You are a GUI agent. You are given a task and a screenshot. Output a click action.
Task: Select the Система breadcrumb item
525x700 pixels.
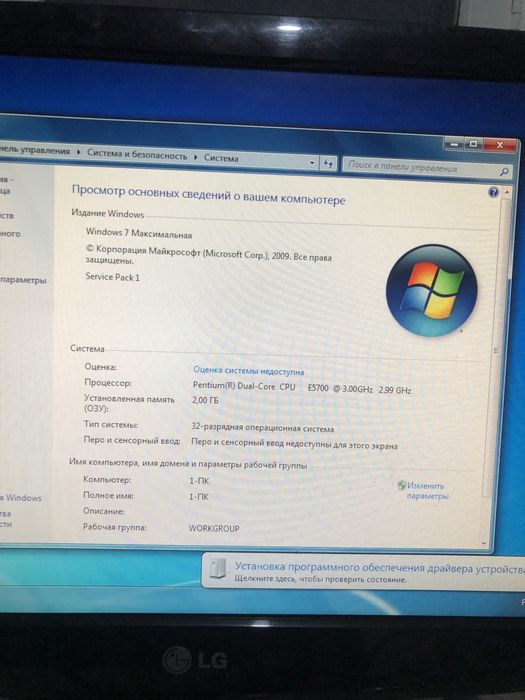click(221, 158)
